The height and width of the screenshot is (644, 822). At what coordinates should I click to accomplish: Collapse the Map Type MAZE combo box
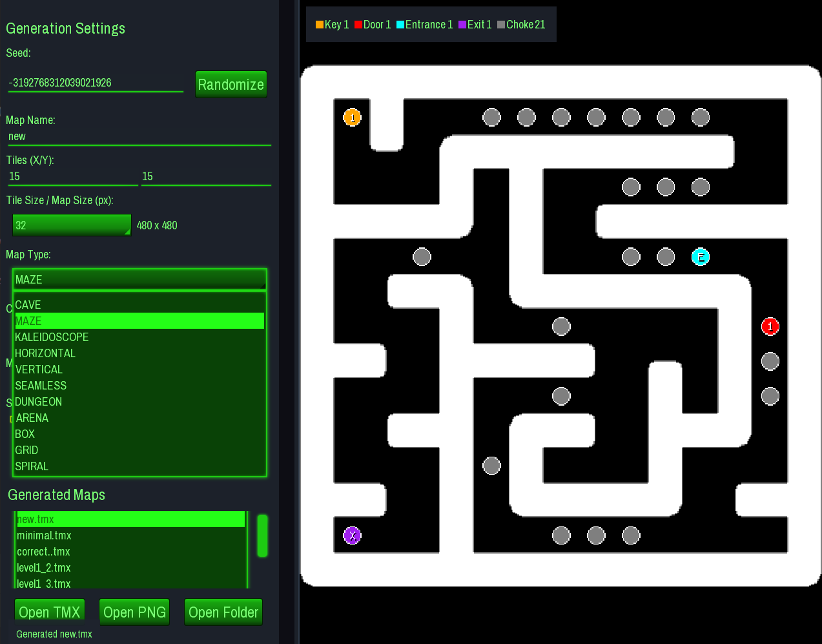pos(139,280)
